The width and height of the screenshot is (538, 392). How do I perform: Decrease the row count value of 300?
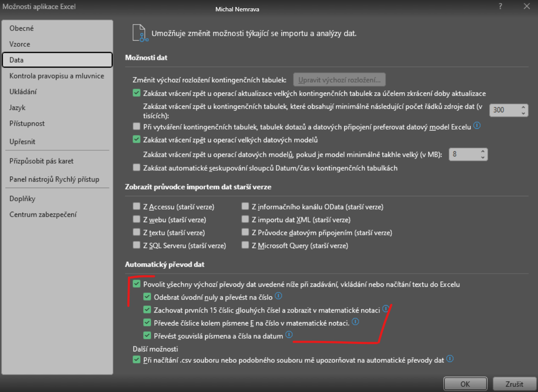click(x=523, y=113)
